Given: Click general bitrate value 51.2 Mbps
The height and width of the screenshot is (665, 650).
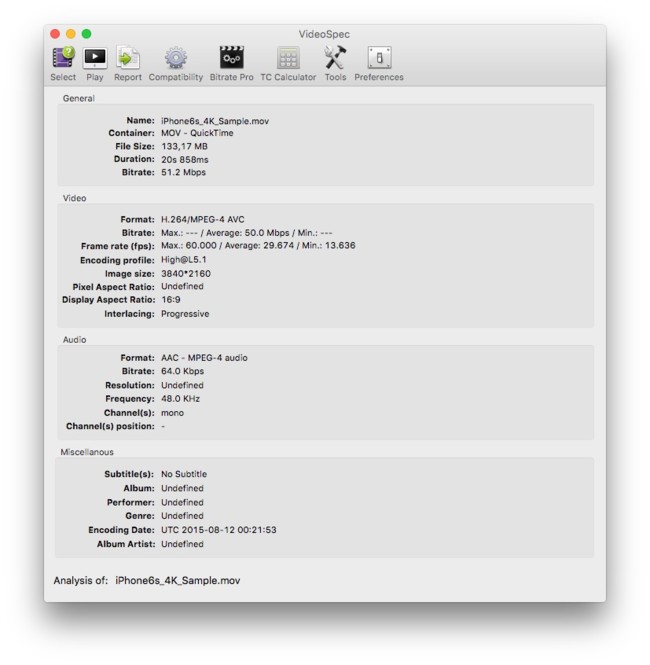Looking at the screenshot, I should click(x=183, y=172).
